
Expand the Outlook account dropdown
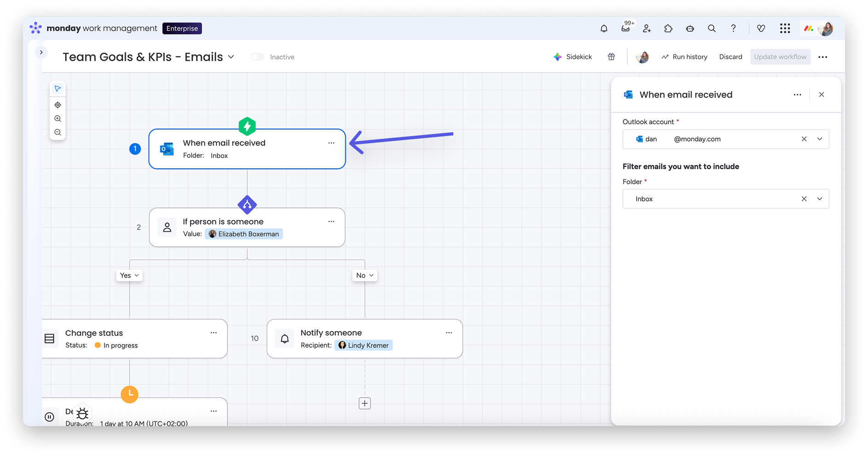click(820, 139)
